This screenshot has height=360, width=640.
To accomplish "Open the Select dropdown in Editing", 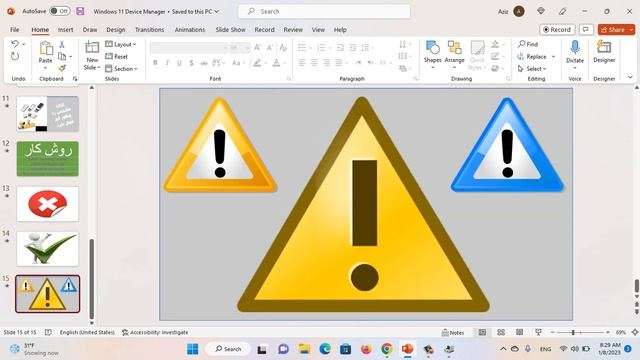I will click(532, 69).
